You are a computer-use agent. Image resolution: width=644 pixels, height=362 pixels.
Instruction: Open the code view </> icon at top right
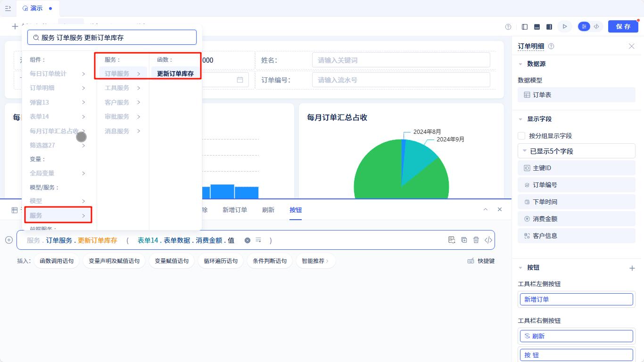pyautogui.click(x=597, y=26)
